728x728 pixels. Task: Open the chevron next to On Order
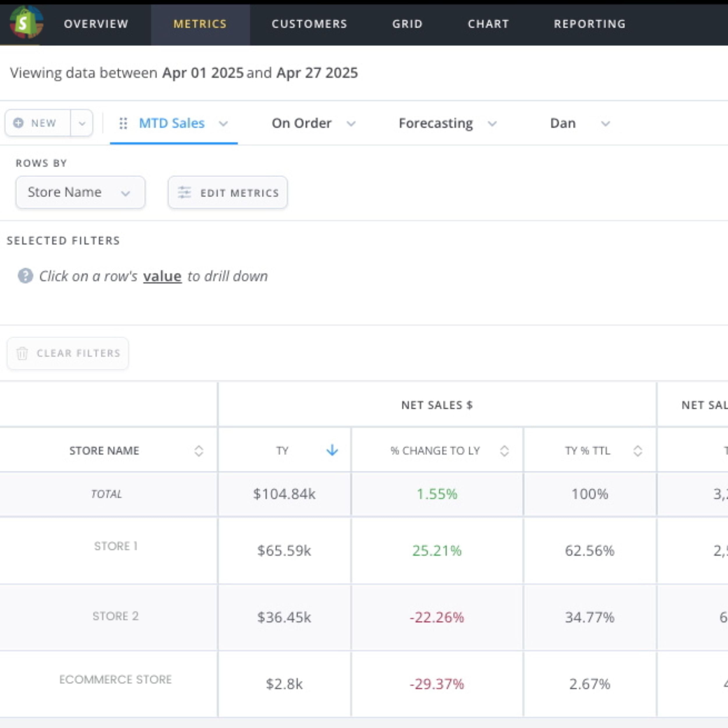(x=351, y=123)
